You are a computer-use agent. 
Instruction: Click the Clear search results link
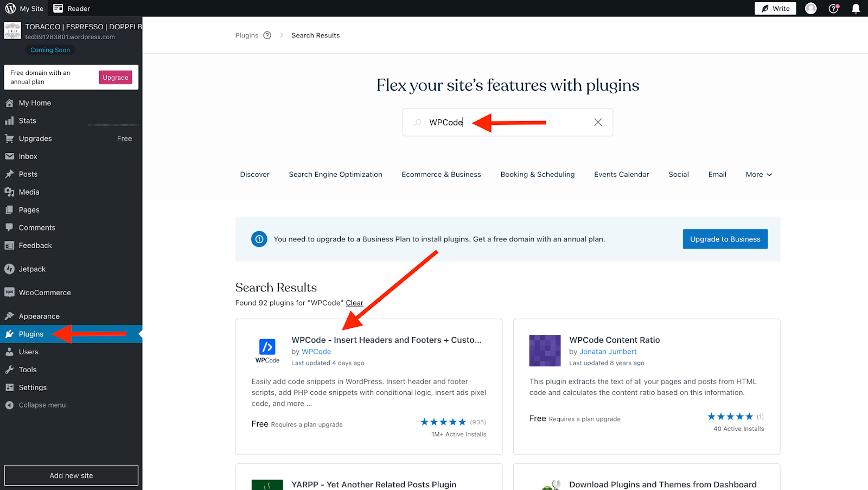pos(354,303)
